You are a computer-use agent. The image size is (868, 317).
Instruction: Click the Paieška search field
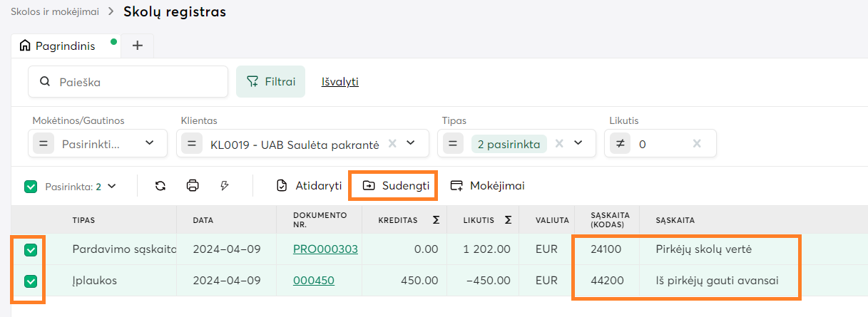(x=136, y=82)
